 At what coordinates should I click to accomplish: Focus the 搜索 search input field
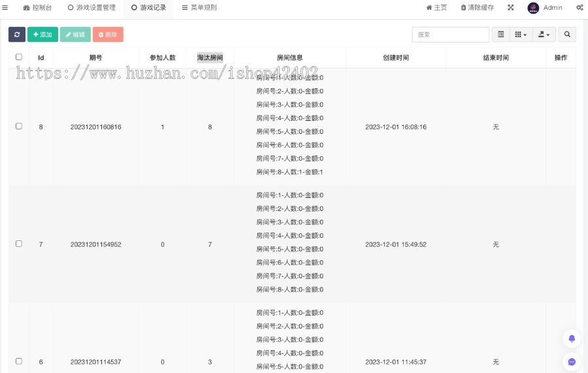(450, 35)
